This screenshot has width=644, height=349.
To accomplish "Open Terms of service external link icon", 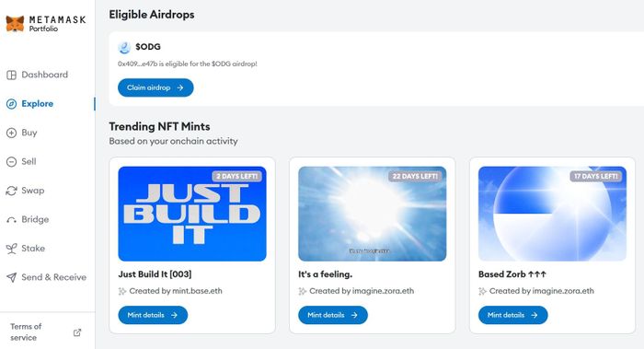I will click(77, 332).
